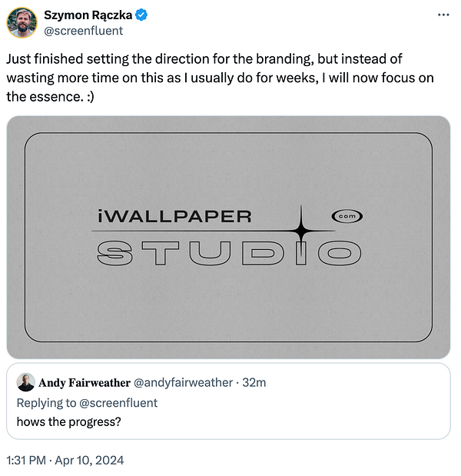Click the 'Replying to @screenfluent' line

[87, 402]
